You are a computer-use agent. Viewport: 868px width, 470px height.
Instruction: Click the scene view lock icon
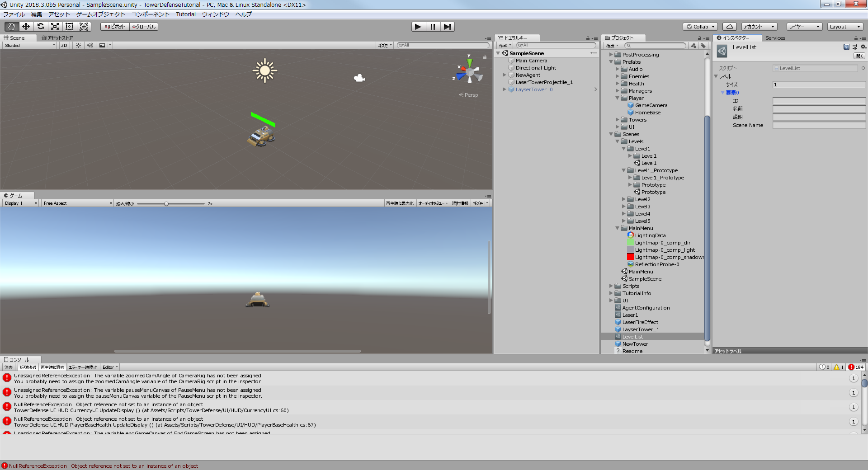click(485, 57)
